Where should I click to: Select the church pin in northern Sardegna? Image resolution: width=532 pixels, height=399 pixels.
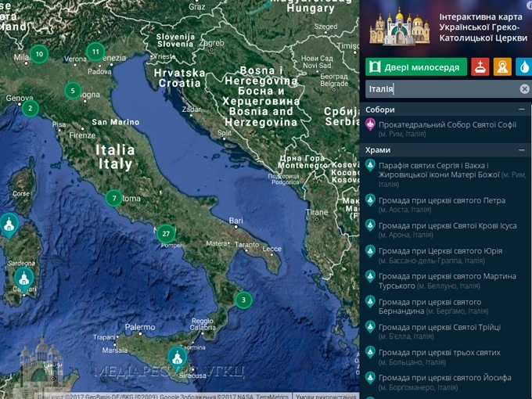(x=9, y=225)
